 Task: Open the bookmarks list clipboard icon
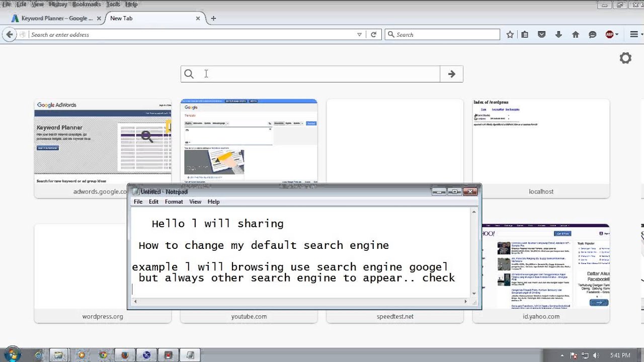[x=525, y=35]
